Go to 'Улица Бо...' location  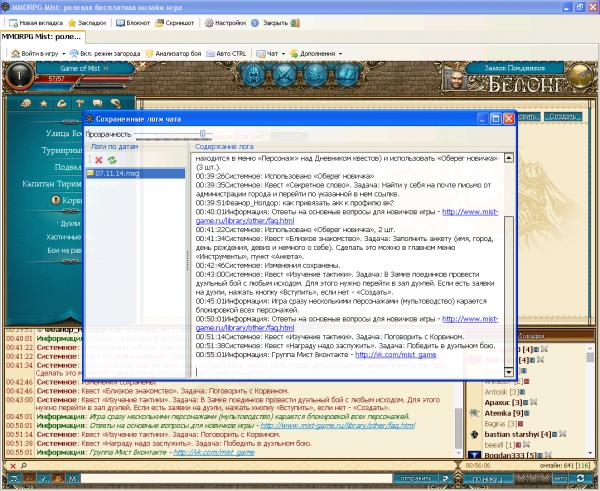pos(64,133)
